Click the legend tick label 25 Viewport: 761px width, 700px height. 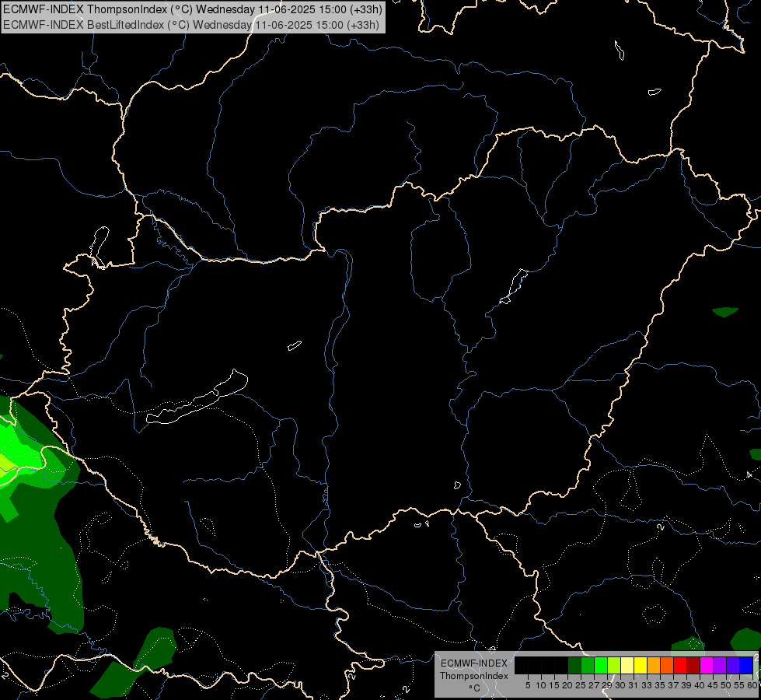point(581,685)
